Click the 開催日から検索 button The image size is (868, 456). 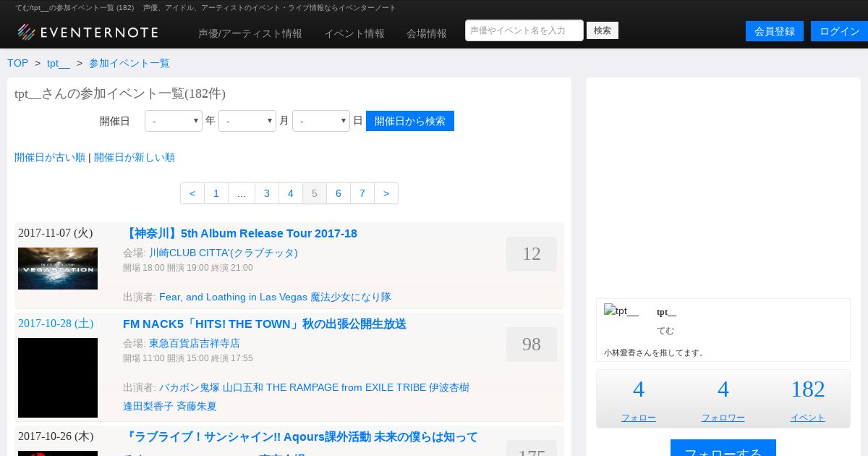click(x=410, y=121)
